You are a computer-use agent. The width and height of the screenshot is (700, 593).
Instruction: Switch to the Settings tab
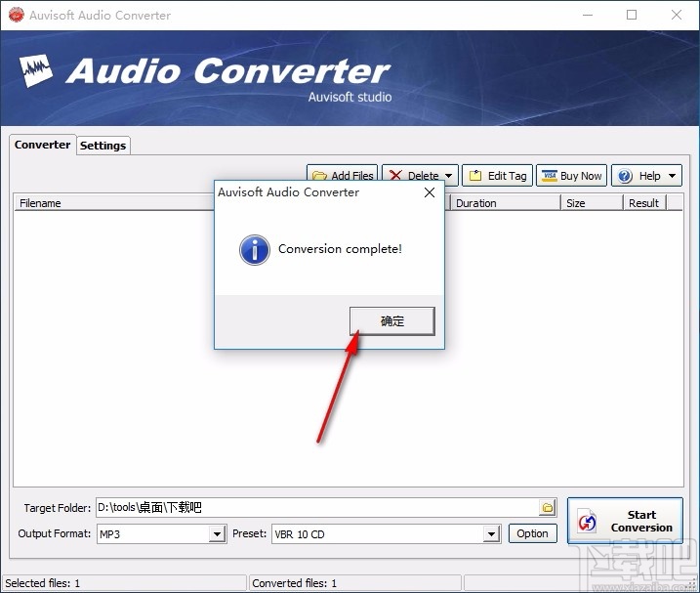pyautogui.click(x=103, y=146)
